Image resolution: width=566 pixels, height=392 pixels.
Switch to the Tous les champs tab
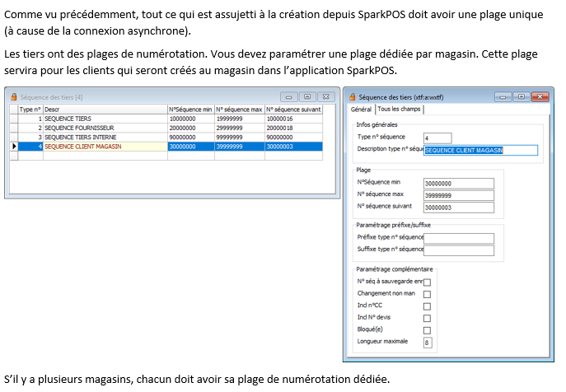pos(400,110)
